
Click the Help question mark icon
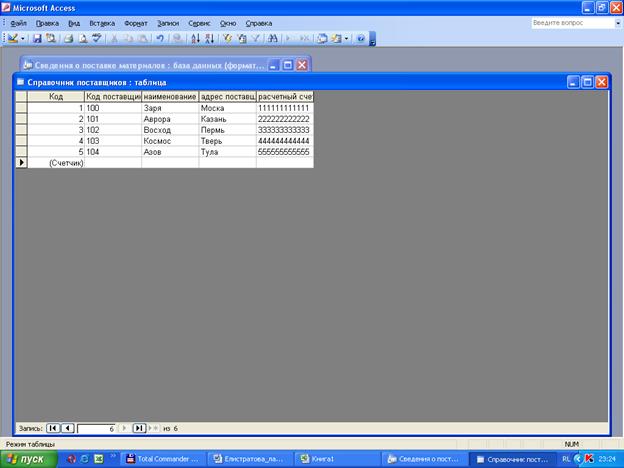point(361,39)
